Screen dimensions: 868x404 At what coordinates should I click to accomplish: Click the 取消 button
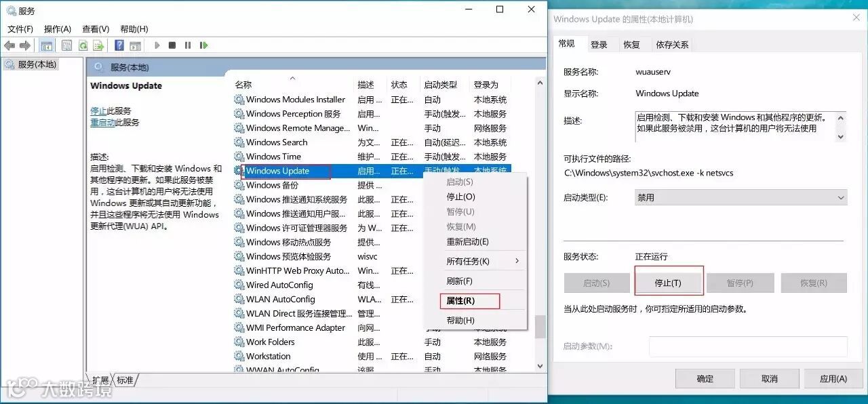(769, 379)
